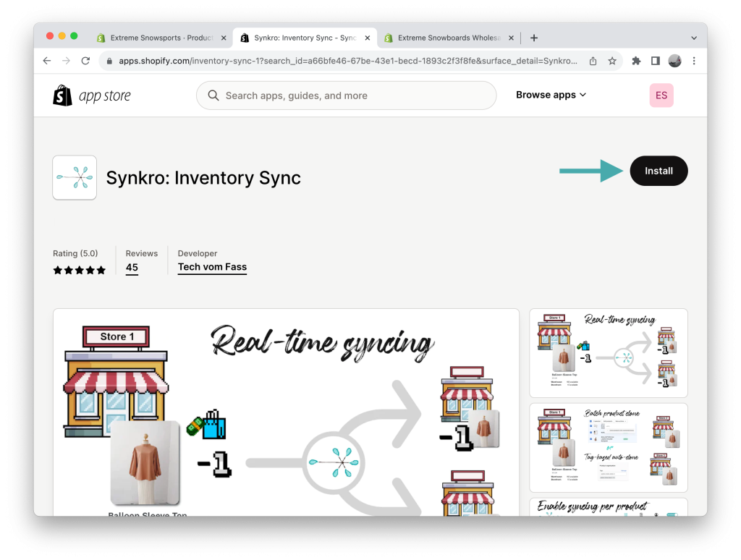741x560 pixels.
Task: Close the Extreme Snowsports Products tab
Action: click(x=224, y=38)
